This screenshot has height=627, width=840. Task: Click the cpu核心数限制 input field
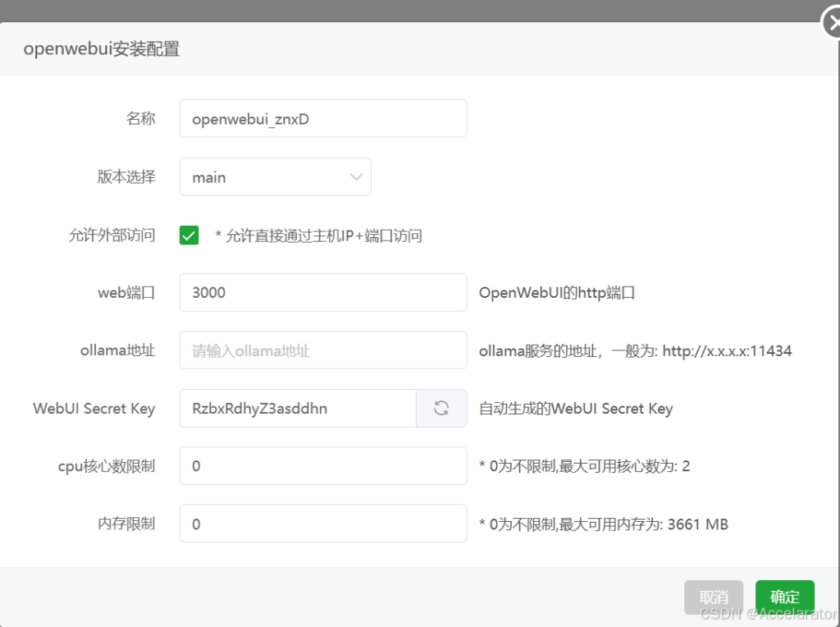[x=322, y=466]
